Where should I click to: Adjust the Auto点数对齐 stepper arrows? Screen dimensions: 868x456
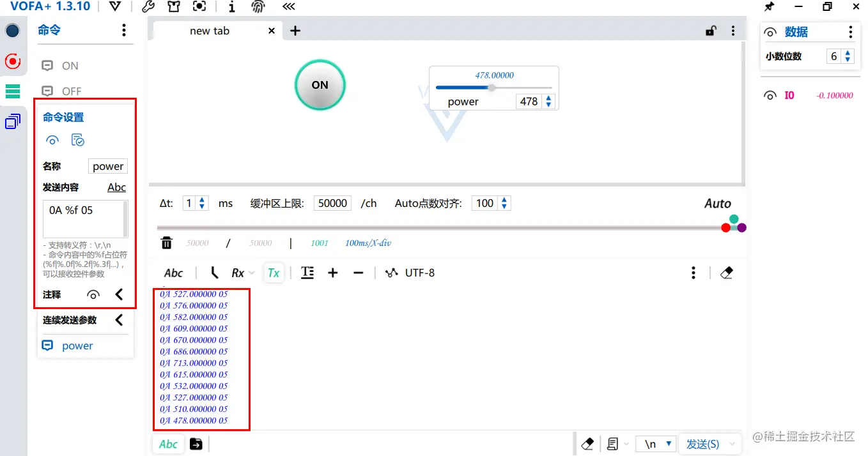[x=504, y=203]
